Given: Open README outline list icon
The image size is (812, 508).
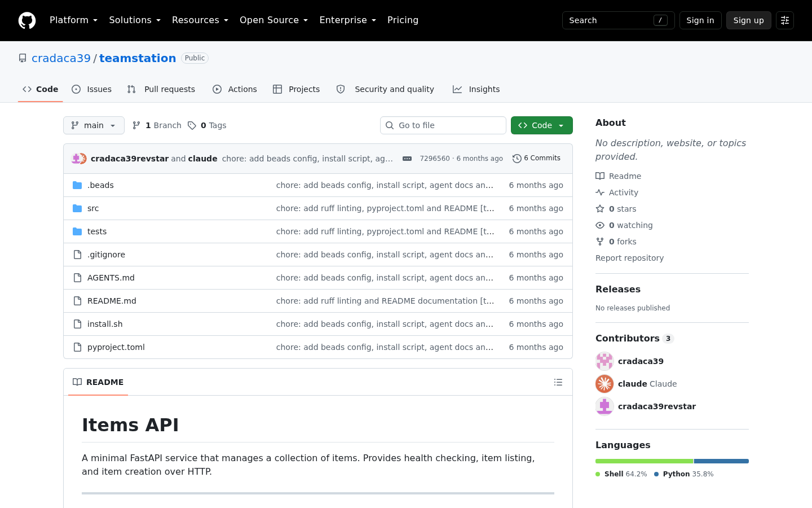Looking at the screenshot, I should (558, 382).
